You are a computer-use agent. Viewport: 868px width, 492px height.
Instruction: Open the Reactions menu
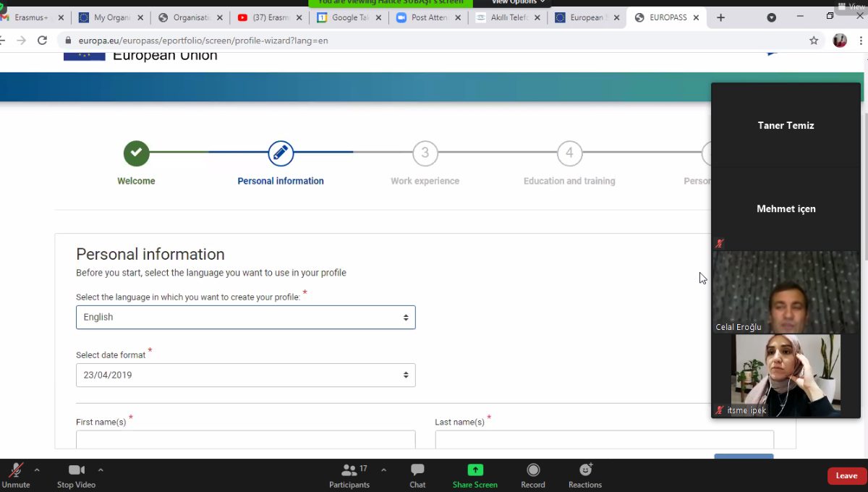click(585, 475)
